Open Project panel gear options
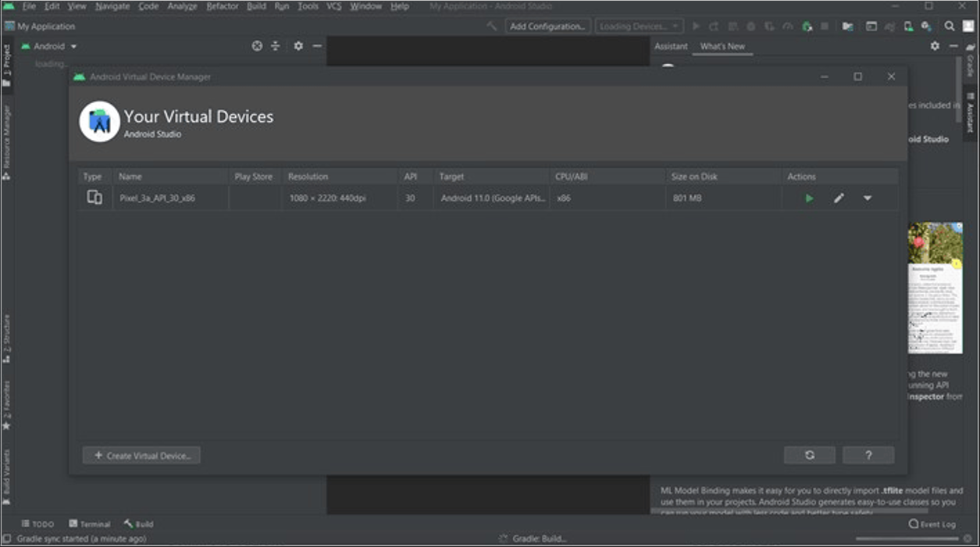This screenshot has width=980, height=547. click(x=298, y=46)
